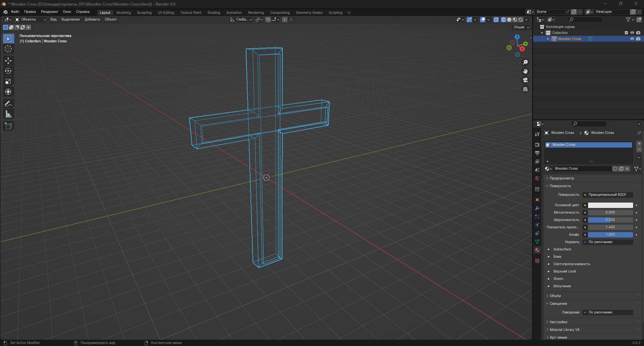644x346 pixels.
Task: Open the Объекты mode dropdown
Action: 31,19
